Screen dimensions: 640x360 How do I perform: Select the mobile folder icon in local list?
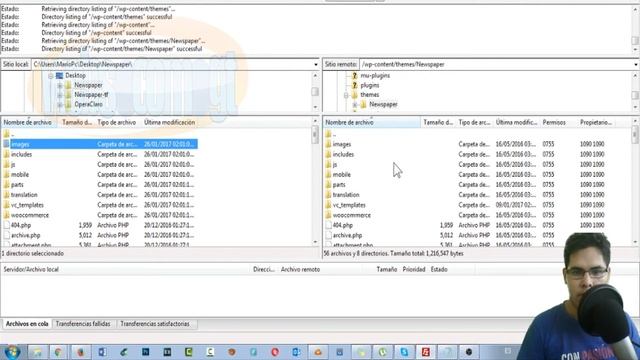click(x=6, y=175)
